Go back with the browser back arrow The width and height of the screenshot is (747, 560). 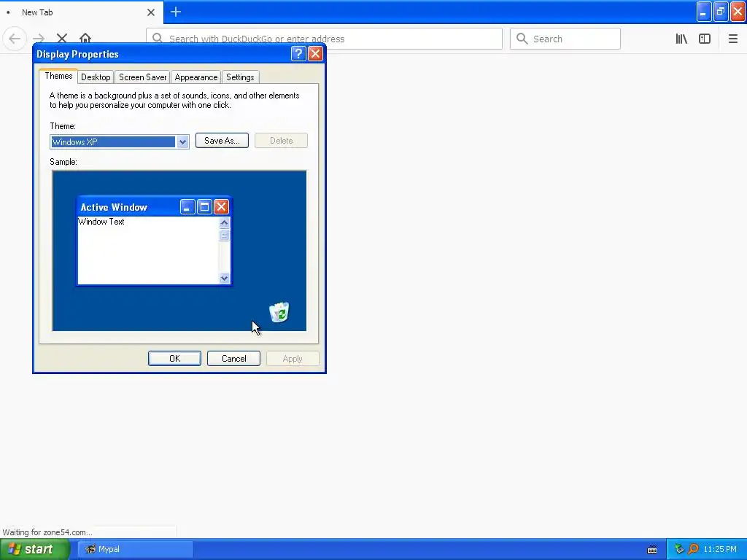coord(15,39)
